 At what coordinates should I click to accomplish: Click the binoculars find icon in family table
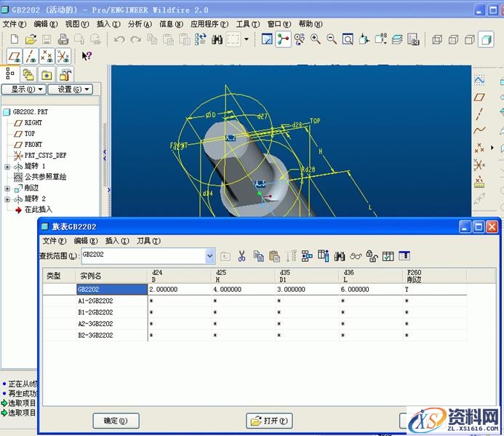pyautogui.click(x=340, y=255)
